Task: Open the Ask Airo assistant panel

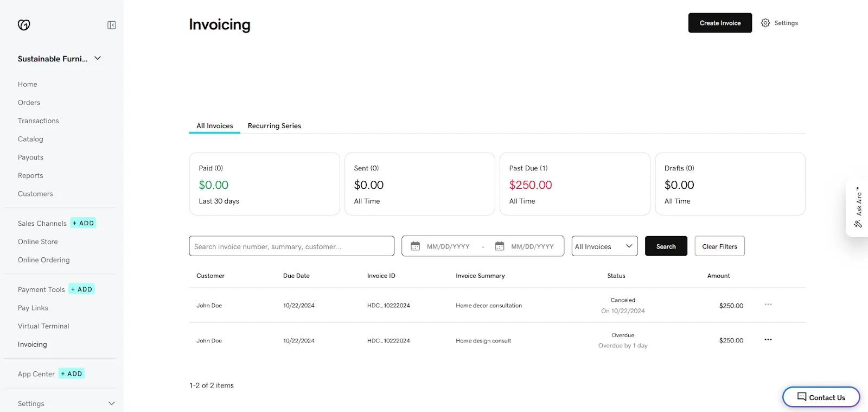Action: point(858,208)
